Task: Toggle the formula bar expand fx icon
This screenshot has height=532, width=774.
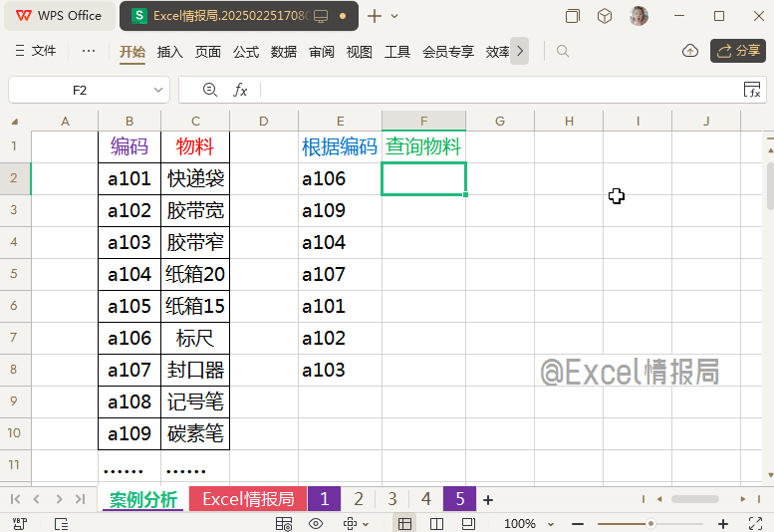Action: point(752,90)
